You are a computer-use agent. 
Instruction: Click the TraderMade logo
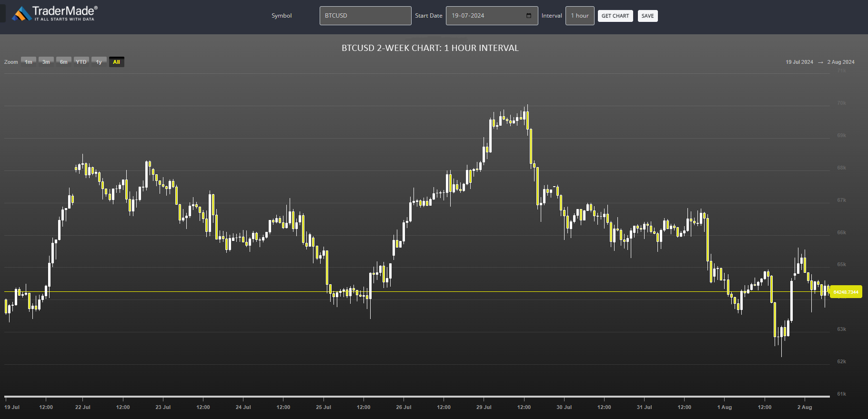[55, 13]
